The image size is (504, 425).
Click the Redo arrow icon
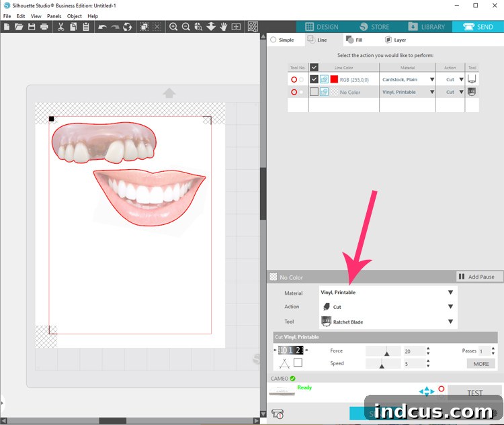[115, 27]
